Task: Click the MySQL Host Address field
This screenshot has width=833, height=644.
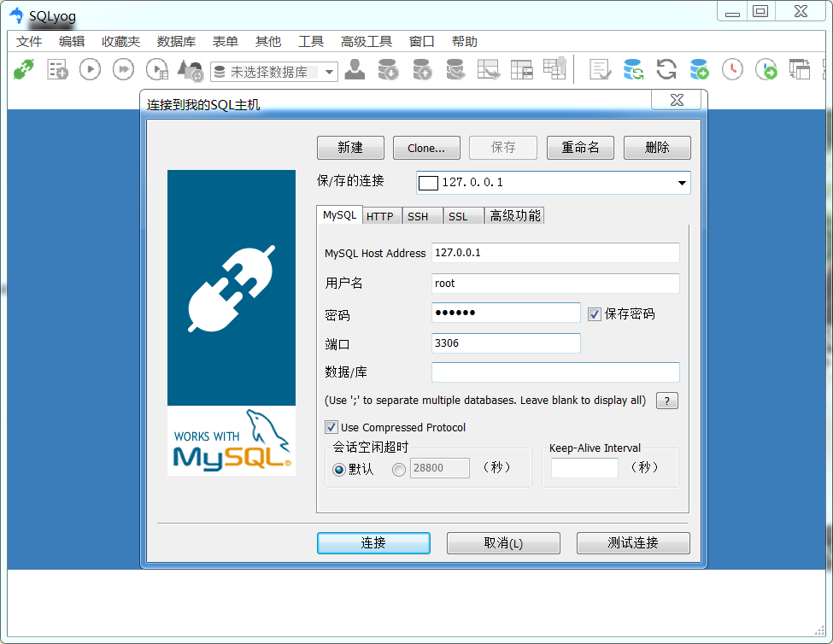Action: [x=555, y=253]
